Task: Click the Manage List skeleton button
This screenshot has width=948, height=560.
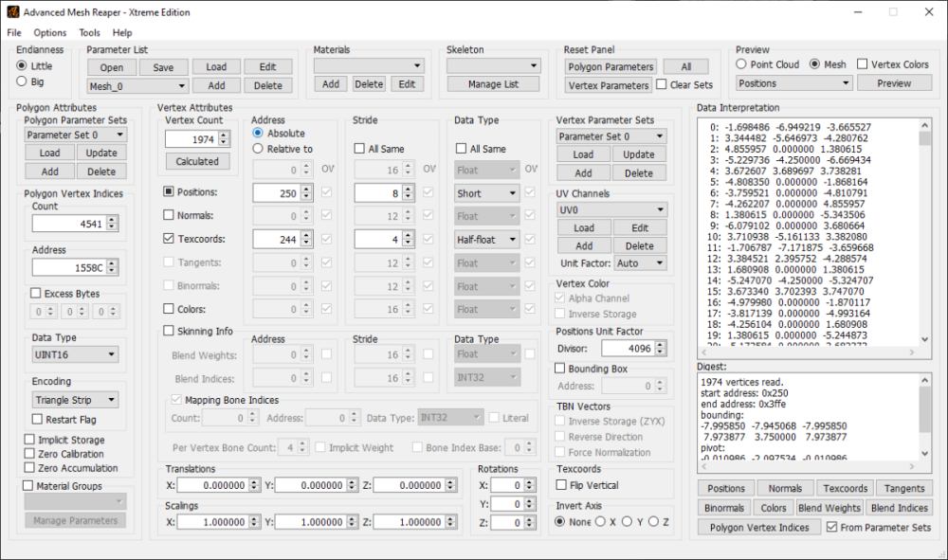Action: coord(493,84)
